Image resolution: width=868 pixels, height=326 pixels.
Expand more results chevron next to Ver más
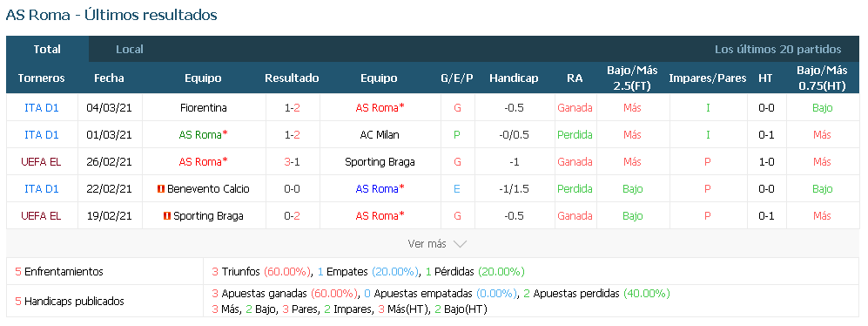click(460, 244)
